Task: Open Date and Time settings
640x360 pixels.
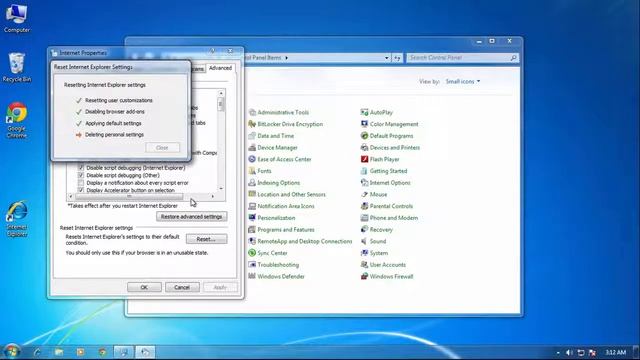Action: point(271,136)
